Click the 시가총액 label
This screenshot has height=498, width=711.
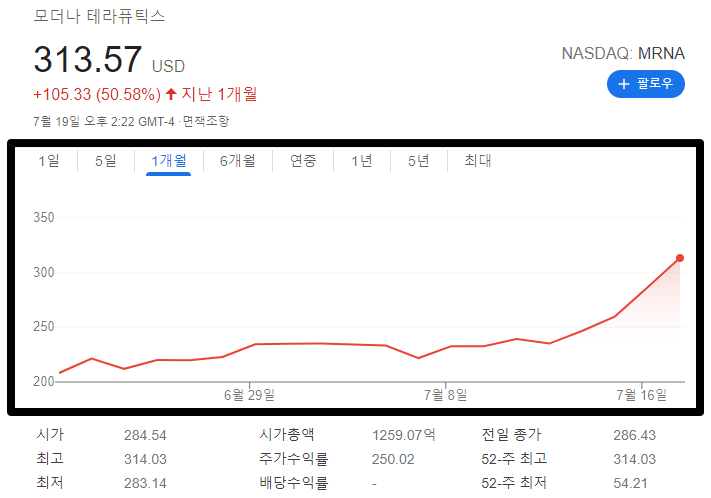(x=287, y=435)
